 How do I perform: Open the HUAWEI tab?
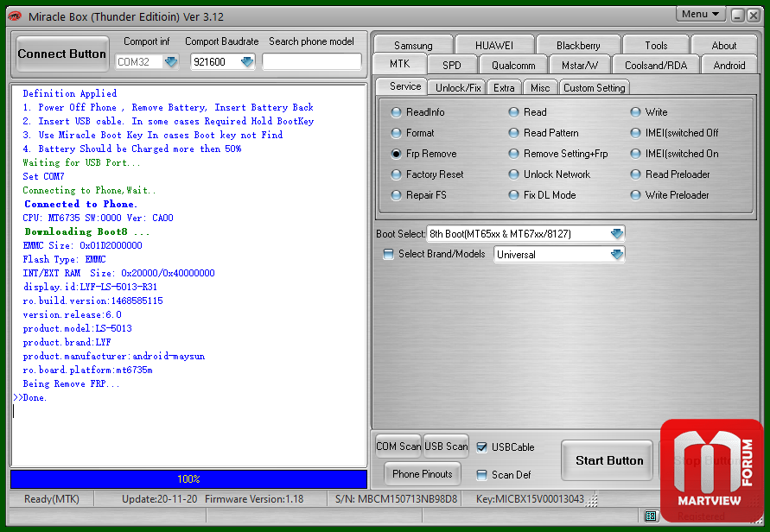pos(494,45)
